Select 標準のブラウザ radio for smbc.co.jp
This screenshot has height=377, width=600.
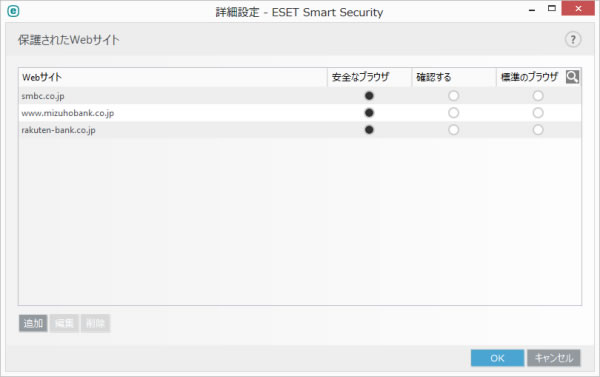(538, 96)
